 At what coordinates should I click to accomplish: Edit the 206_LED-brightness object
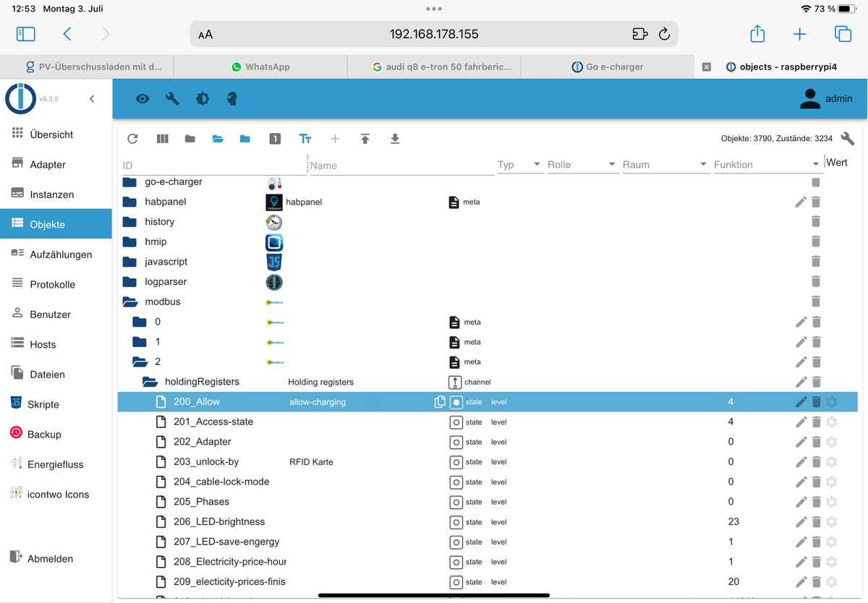click(x=801, y=522)
